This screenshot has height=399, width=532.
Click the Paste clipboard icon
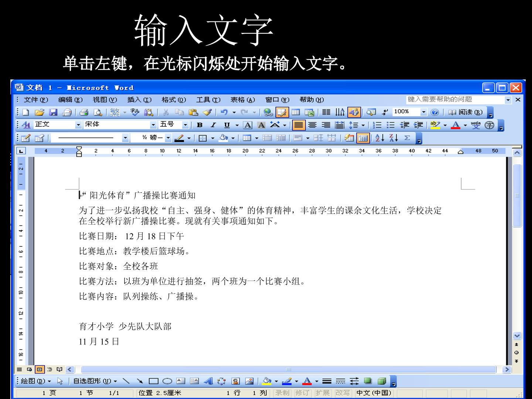(x=193, y=112)
